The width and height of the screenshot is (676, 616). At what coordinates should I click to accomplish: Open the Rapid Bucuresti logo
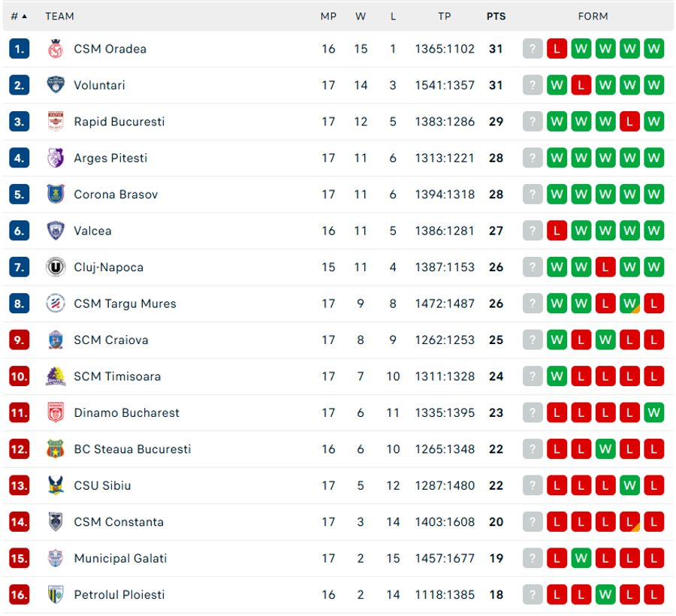point(55,122)
